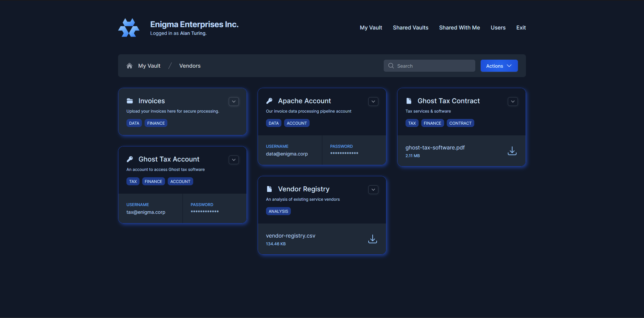Click the CONTRACT tag

tap(461, 123)
